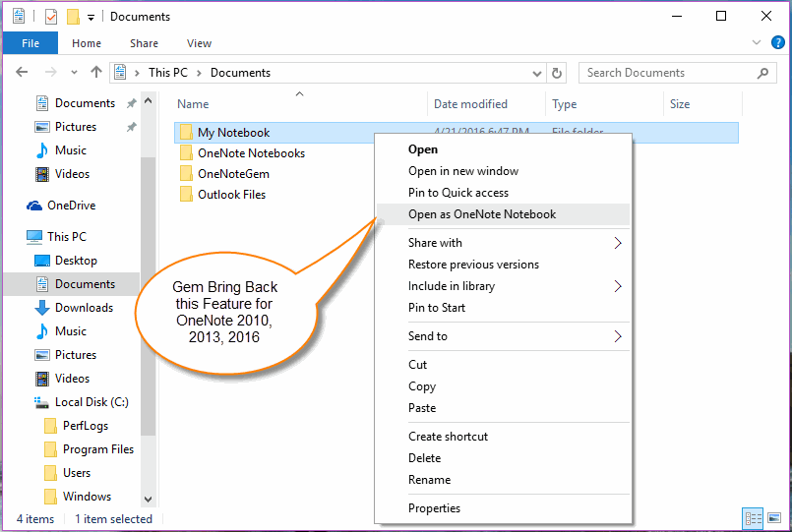The height and width of the screenshot is (532, 792).
Task: Choose Rename in context menu
Action: coord(503,480)
